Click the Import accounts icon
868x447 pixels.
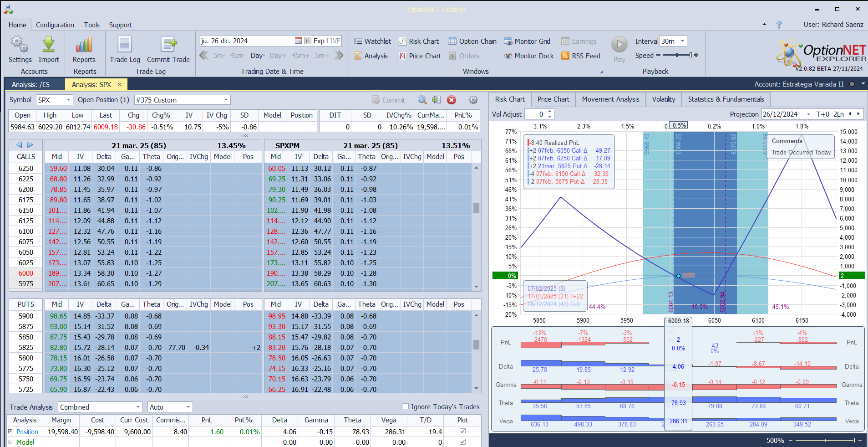click(49, 45)
